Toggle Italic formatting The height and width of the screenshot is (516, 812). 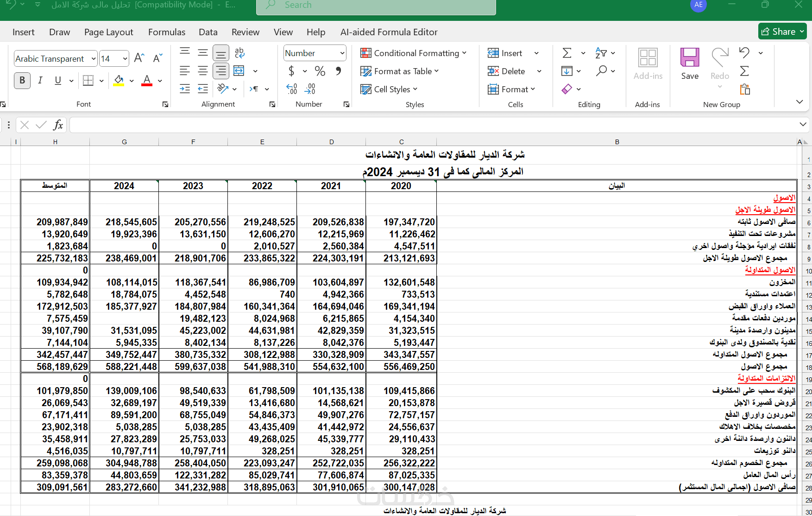point(40,81)
